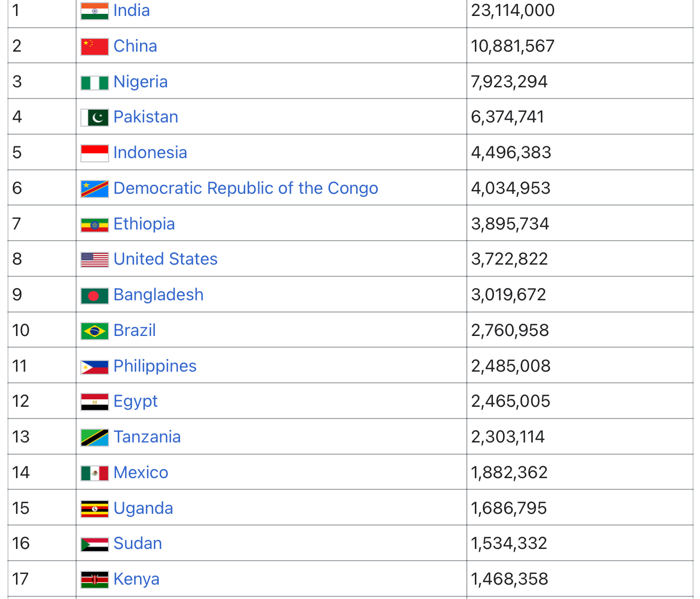The width and height of the screenshot is (700, 599).
Task: Click the United States flag icon
Action: point(95,260)
